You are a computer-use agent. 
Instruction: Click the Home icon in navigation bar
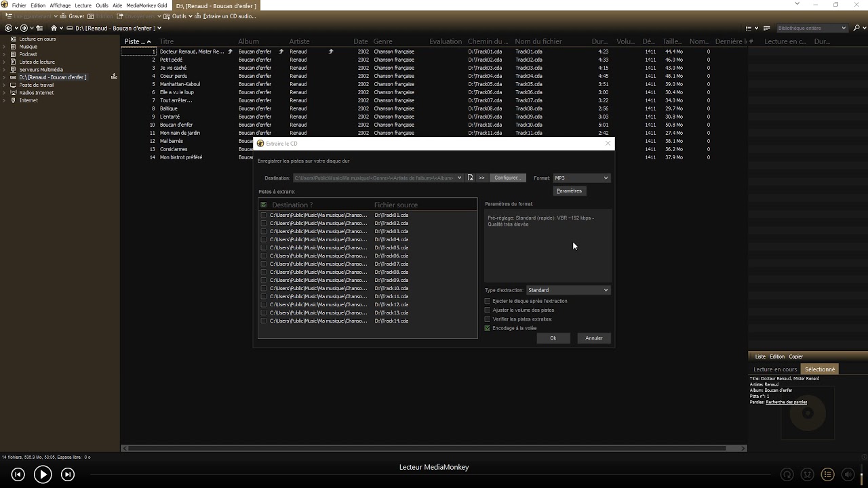pos(54,28)
